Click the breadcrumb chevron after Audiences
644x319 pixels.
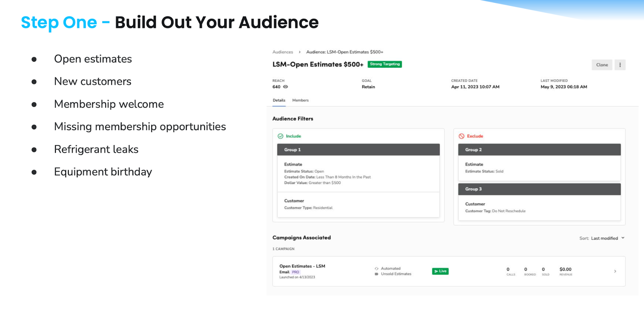(x=300, y=52)
